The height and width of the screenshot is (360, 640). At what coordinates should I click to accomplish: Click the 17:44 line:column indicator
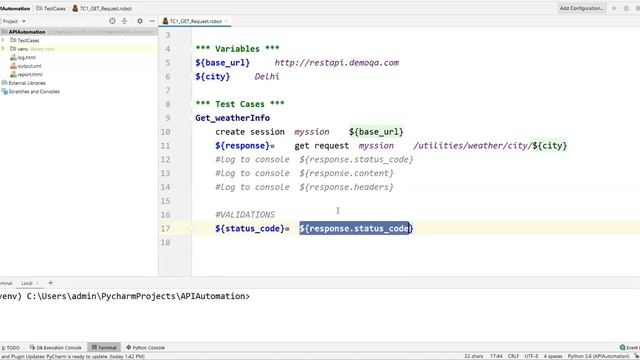pos(496,356)
